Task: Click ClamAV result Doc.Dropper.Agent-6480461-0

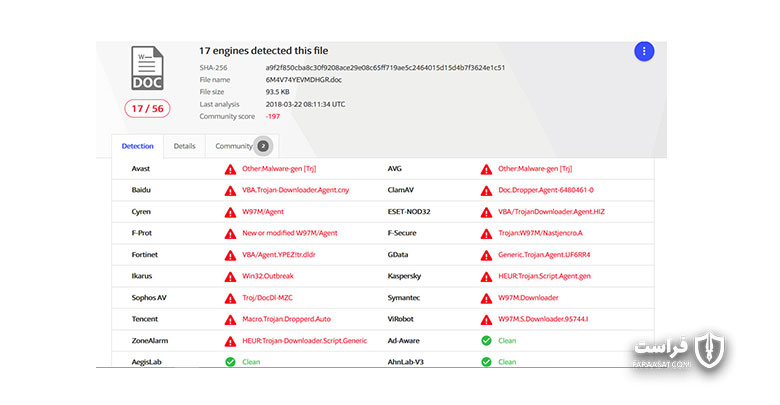Action: (x=546, y=190)
